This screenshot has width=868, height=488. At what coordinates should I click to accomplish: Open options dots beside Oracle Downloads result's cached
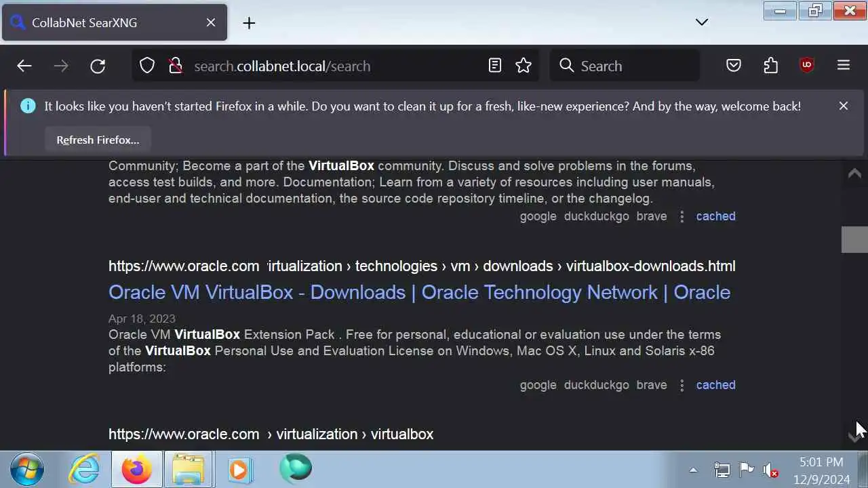(x=682, y=385)
